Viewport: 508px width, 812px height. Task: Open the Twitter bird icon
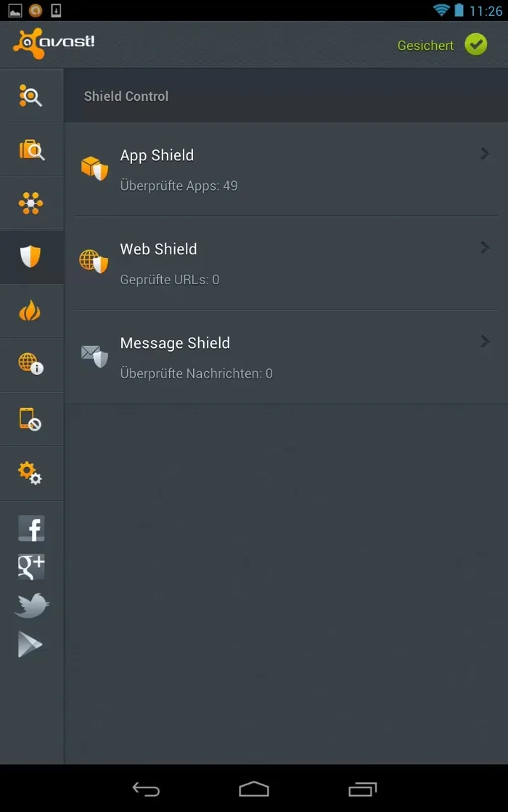point(32,605)
